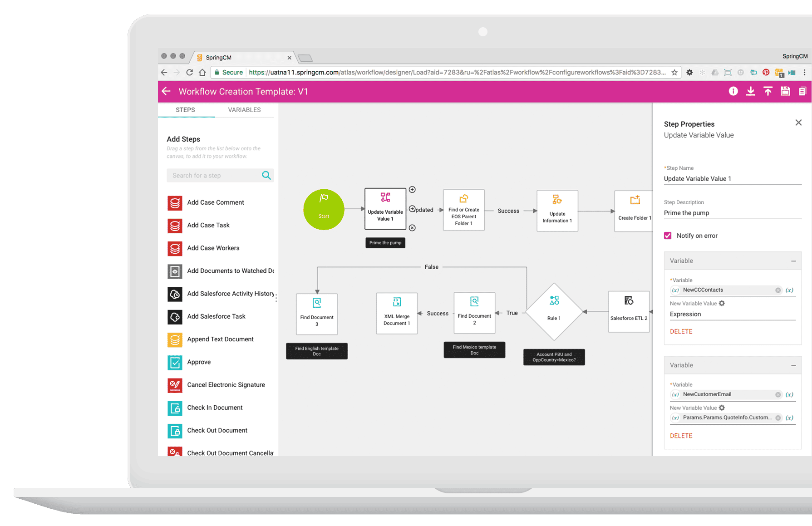
Task: Click the green Start node
Action: (x=324, y=209)
